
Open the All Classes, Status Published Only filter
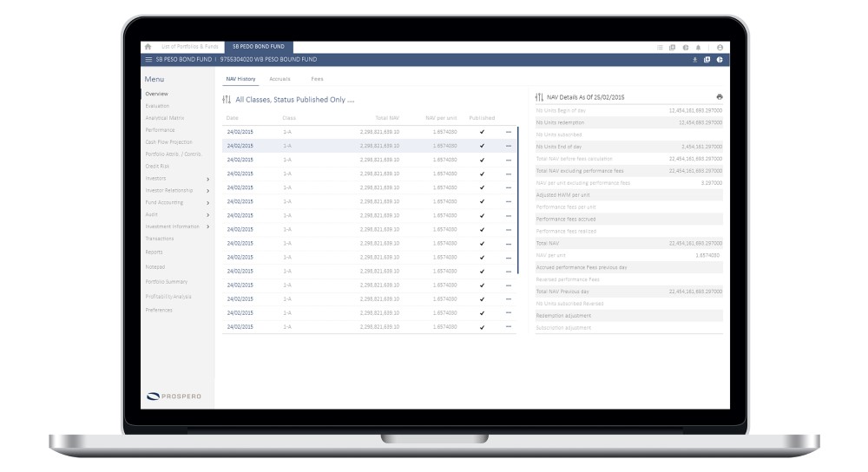[x=294, y=100]
